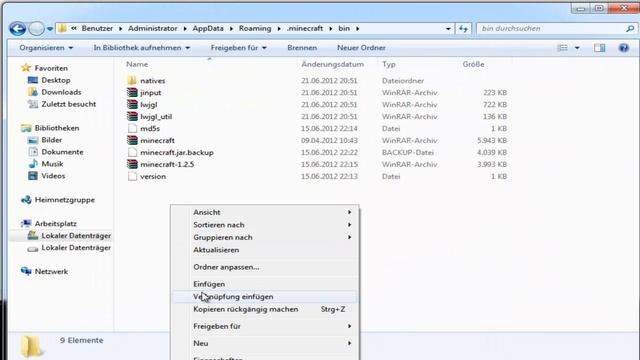Screen dimensions: 640x360
Task: Expand the arrow after bin breadcrumb
Action: [358, 29]
